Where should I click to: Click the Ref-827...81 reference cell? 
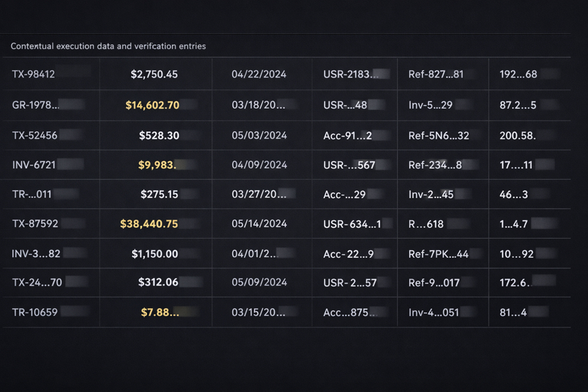[436, 74]
